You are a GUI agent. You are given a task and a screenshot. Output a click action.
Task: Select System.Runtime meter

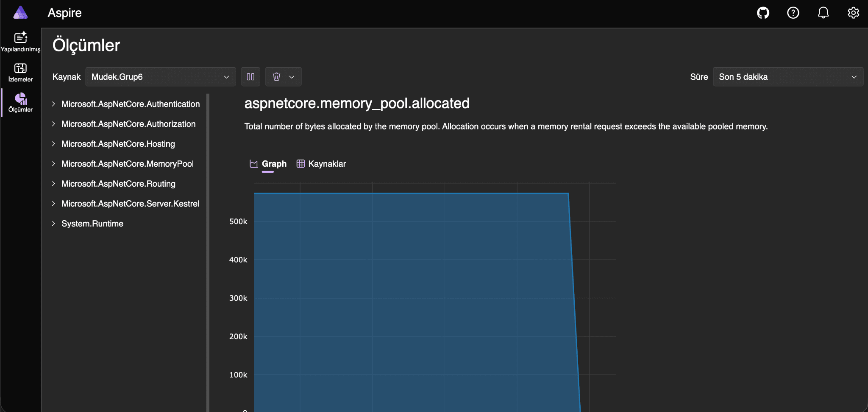coord(92,224)
